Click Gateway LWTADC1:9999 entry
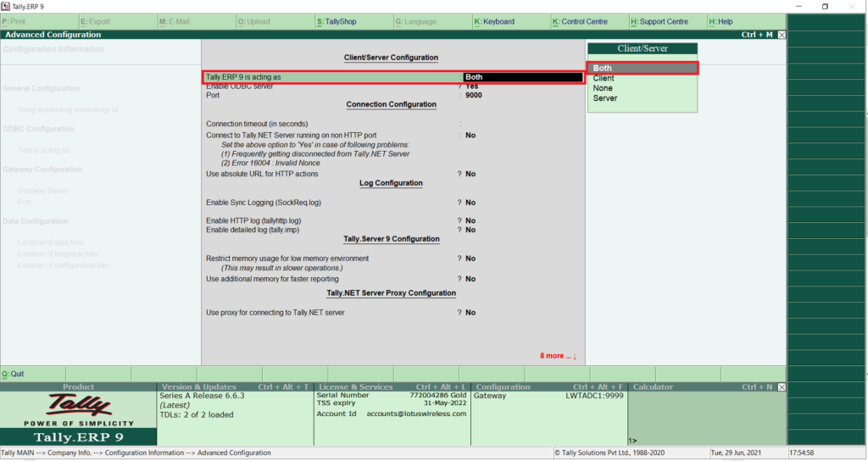 coord(548,396)
